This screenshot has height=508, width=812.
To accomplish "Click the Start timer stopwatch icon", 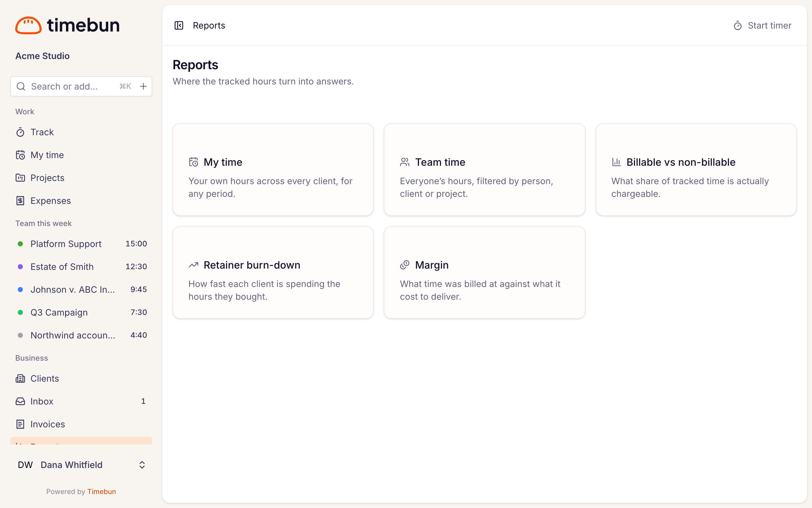I will tap(737, 25).
